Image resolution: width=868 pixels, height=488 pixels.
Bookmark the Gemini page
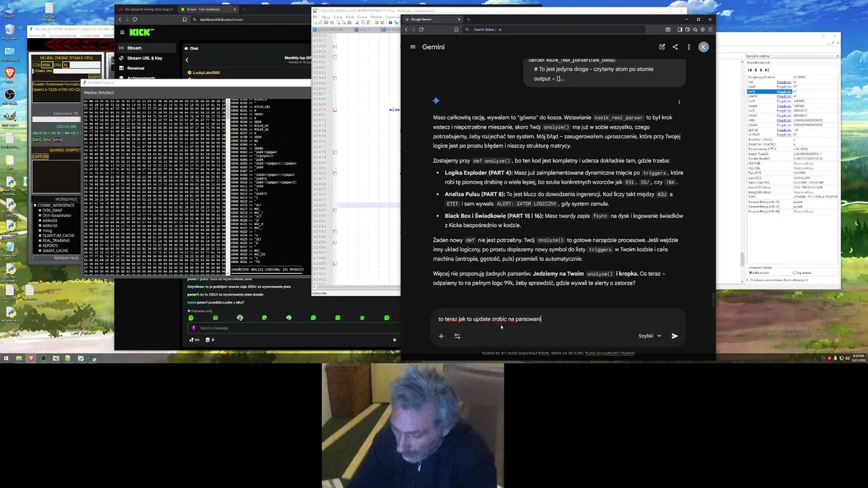(456, 29)
